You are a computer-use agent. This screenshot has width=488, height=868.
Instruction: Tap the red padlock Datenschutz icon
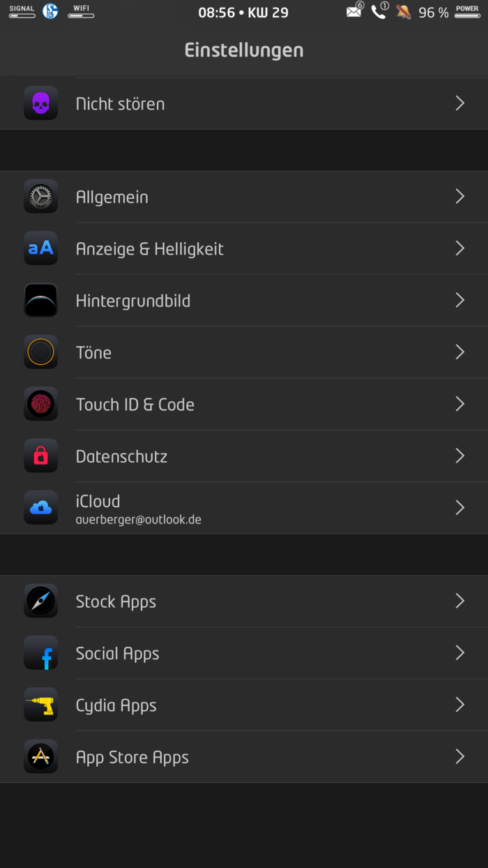pos(40,456)
